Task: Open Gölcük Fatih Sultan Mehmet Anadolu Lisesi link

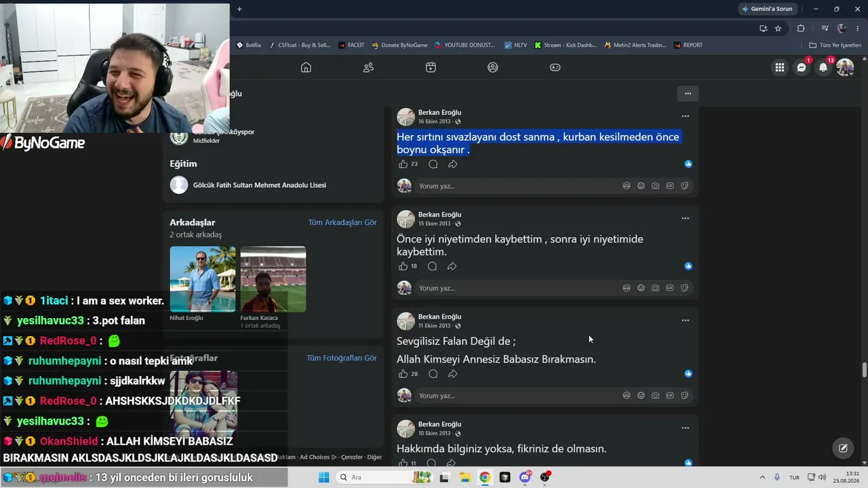Action: click(x=260, y=185)
